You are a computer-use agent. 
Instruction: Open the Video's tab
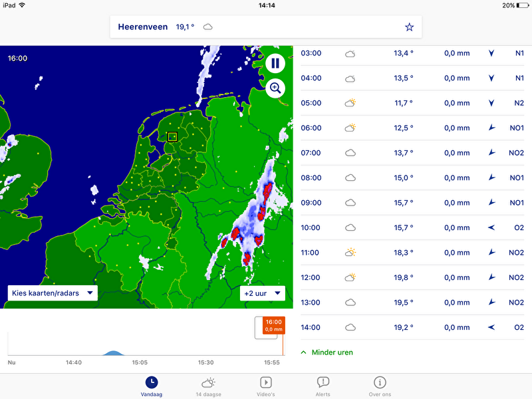click(266, 386)
